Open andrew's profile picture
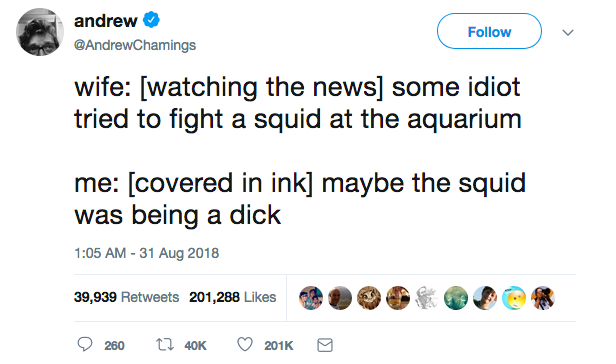 click(40, 32)
